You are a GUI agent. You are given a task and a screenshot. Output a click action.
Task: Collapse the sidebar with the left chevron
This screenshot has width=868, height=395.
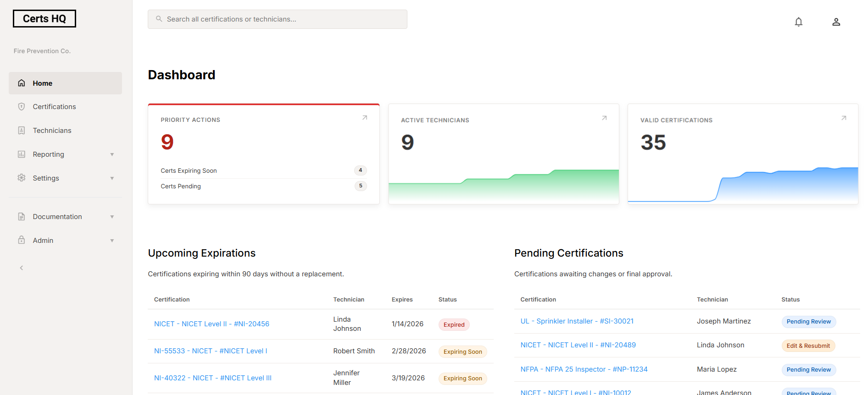[x=22, y=268]
